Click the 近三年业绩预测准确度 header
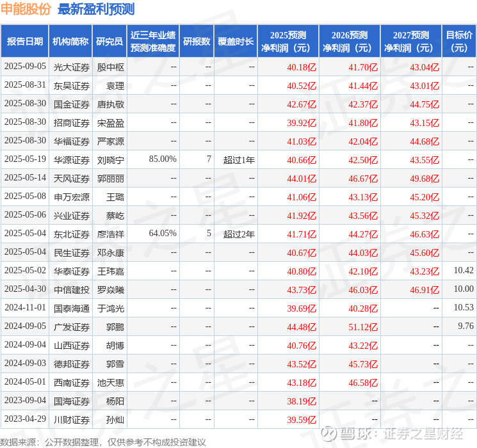The height and width of the screenshot is (448, 477). [x=153, y=41]
